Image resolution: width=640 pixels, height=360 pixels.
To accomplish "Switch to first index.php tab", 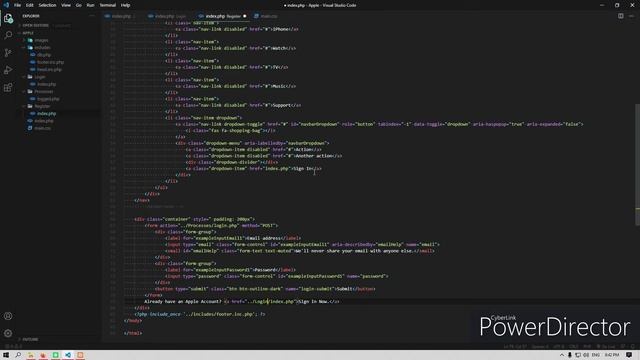I will click(122, 16).
